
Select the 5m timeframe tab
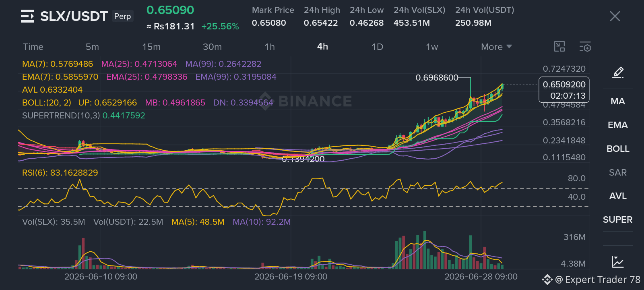click(x=92, y=47)
